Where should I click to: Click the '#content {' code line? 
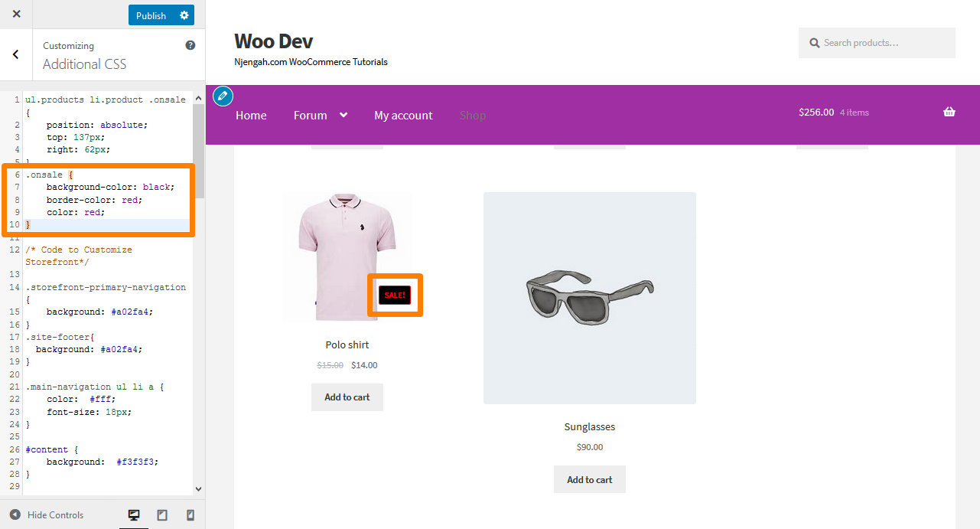click(52, 449)
